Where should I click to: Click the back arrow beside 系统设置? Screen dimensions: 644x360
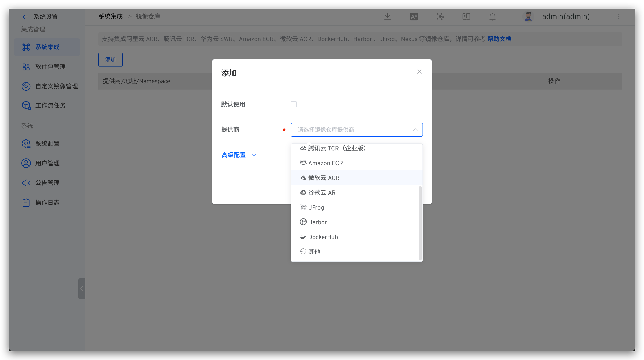(25, 17)
